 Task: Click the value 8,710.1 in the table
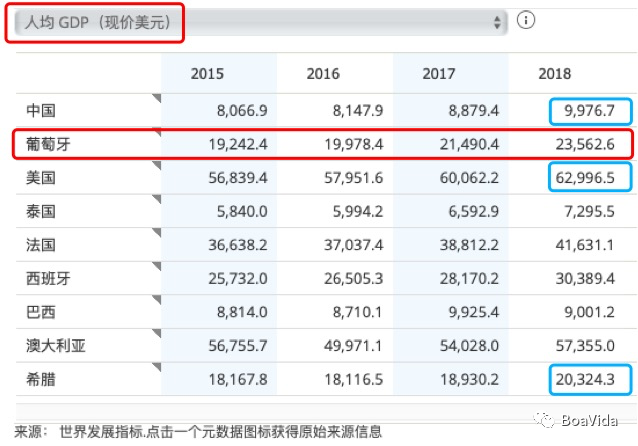(x=358, y=312)
